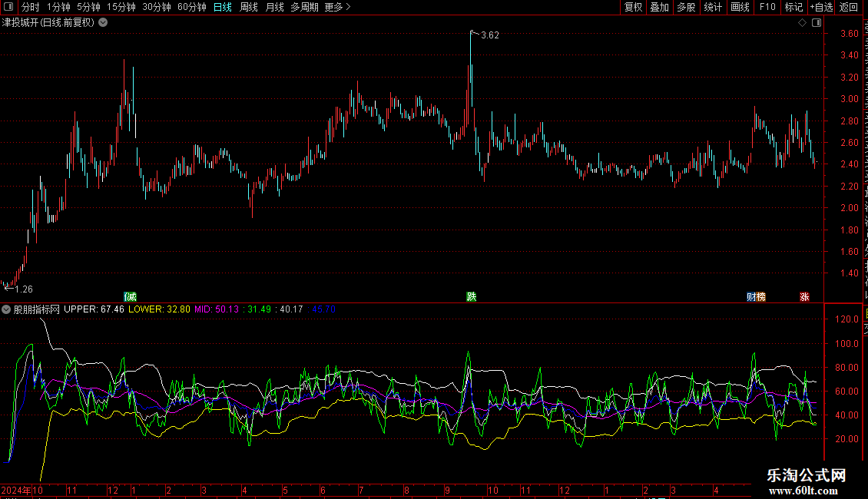Click the 120.0 indicator axis label
This screenshot has width=868, height=499.
[847, 319]
